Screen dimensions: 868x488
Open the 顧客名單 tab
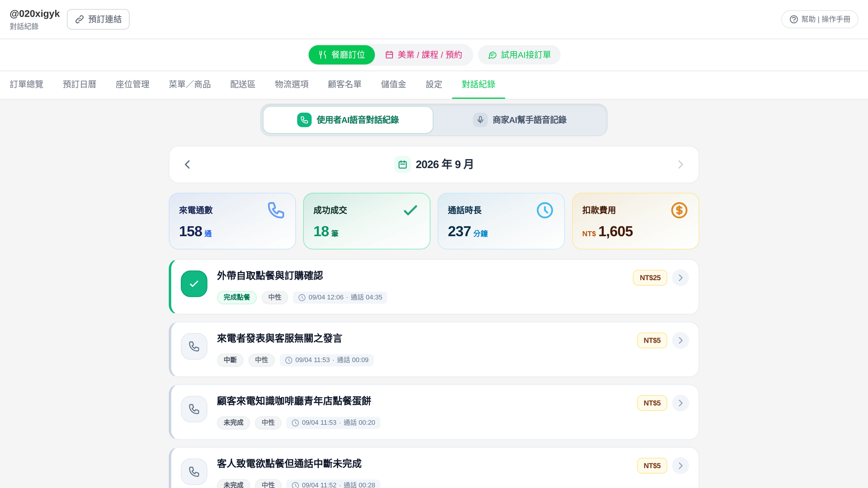344,84
